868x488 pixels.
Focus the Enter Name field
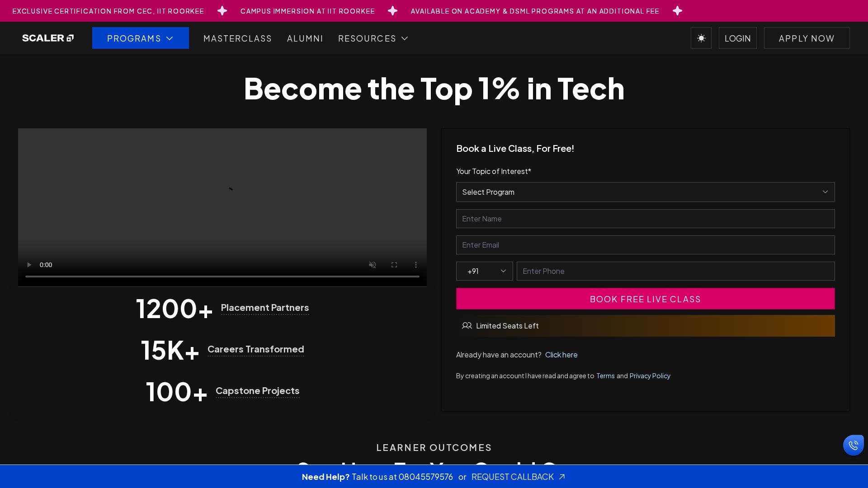click(646, 219)
